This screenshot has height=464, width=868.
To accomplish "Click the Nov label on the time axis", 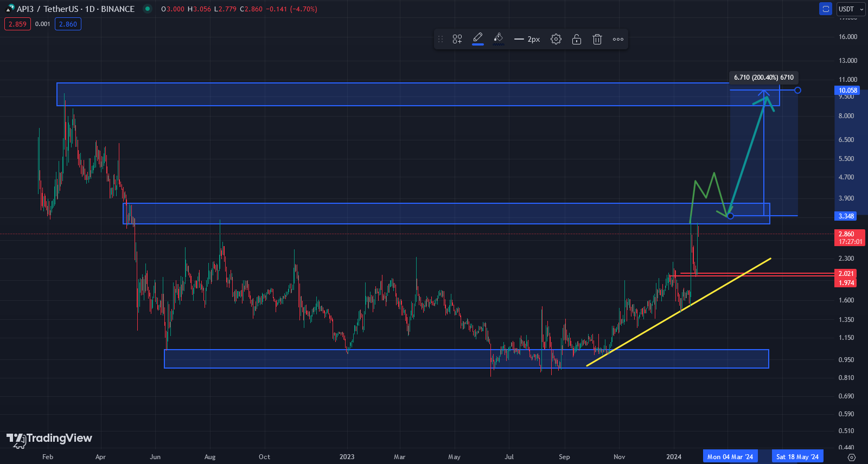I will coord(619,457).
